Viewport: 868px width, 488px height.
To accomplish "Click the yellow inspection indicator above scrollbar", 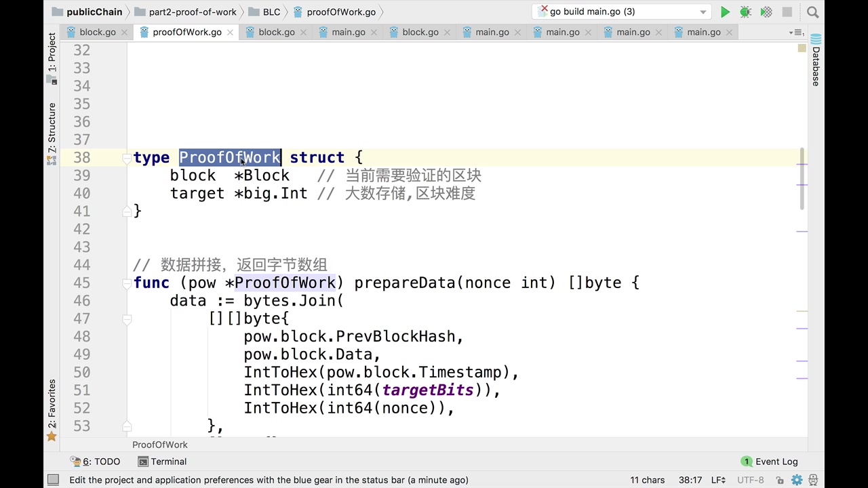I will (x=802, y=49).
